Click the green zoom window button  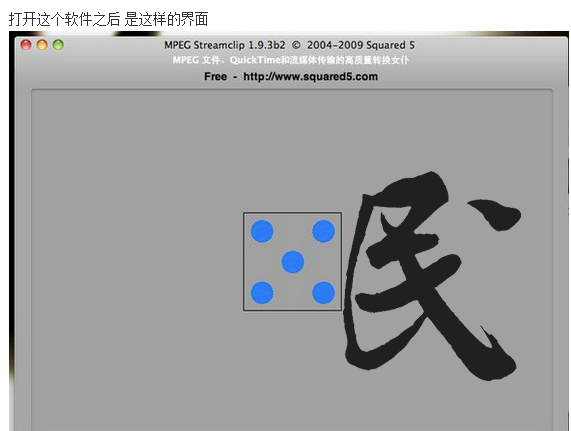(x=58, y=45)
